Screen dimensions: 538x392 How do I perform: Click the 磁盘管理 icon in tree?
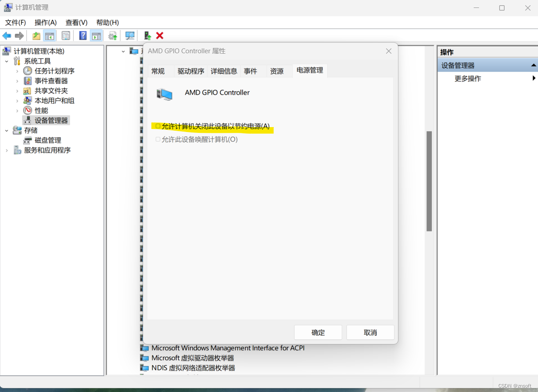coord(28,140)
